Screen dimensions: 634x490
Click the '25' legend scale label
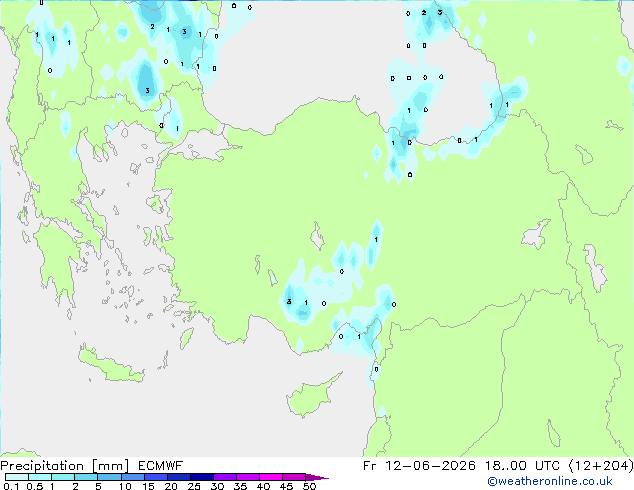tap(194, 486)
